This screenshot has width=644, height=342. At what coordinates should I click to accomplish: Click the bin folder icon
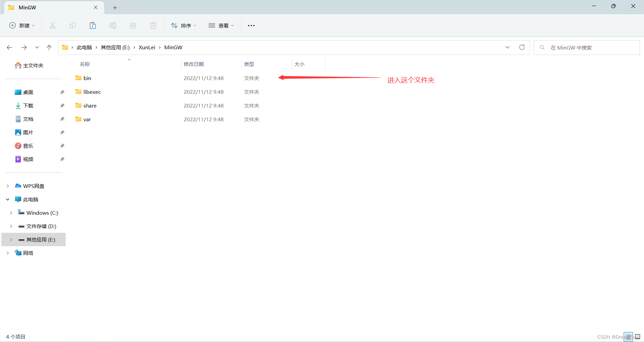point(78,78)
